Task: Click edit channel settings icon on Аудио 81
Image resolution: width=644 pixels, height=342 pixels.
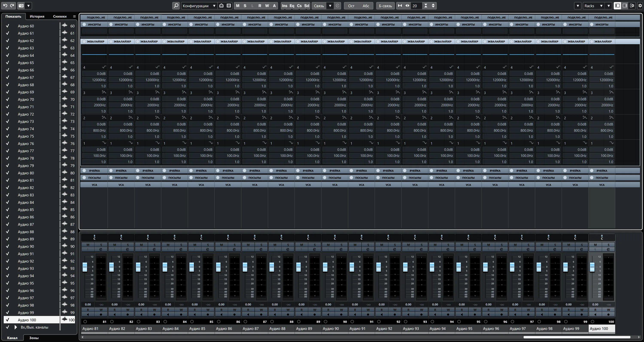Action: pyautogui.click(x=101, y=249)
